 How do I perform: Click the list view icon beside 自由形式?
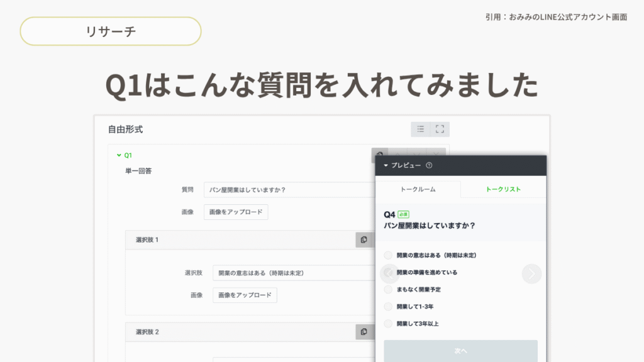click(x=421, y=129)
